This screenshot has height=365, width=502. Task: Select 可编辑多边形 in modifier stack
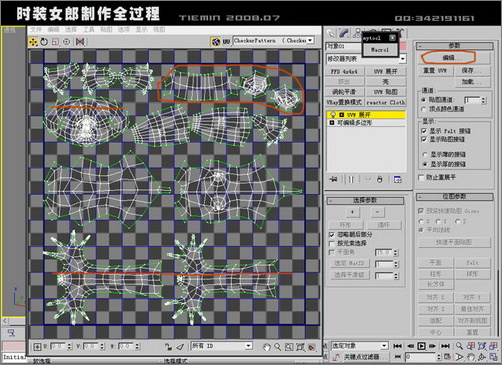click(x=355, y=123)
